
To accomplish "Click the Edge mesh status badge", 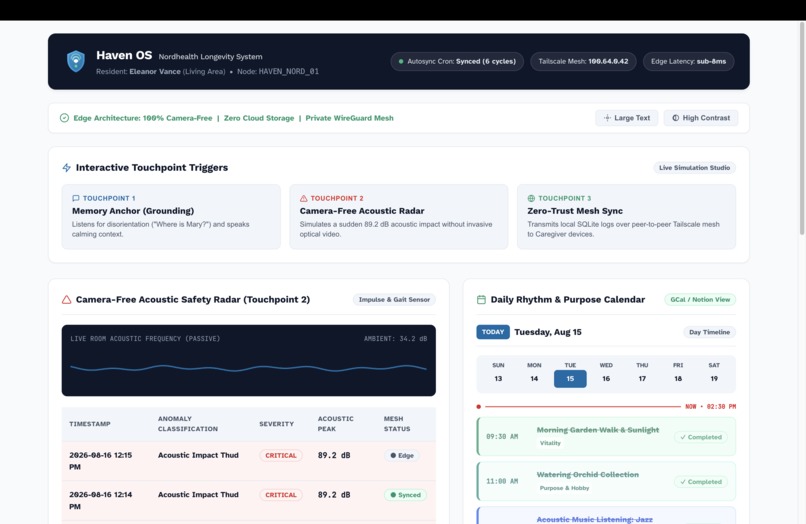I will (402, 455).
